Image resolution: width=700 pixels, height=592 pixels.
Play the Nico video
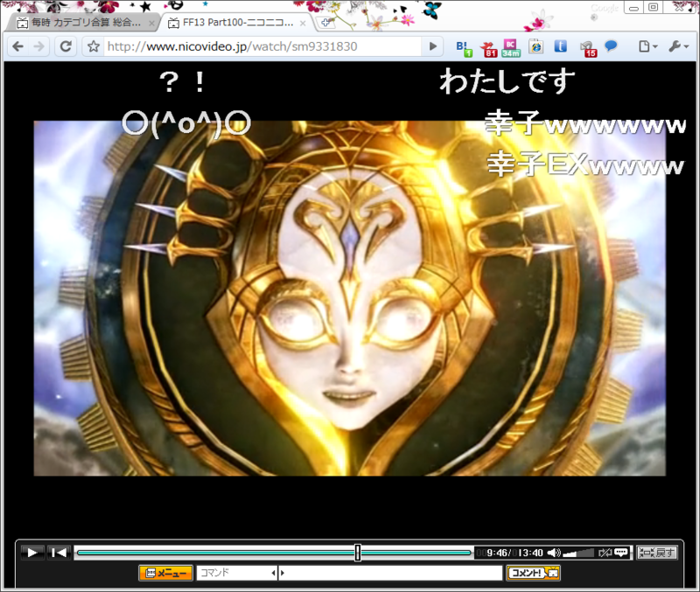click(32, 553)
